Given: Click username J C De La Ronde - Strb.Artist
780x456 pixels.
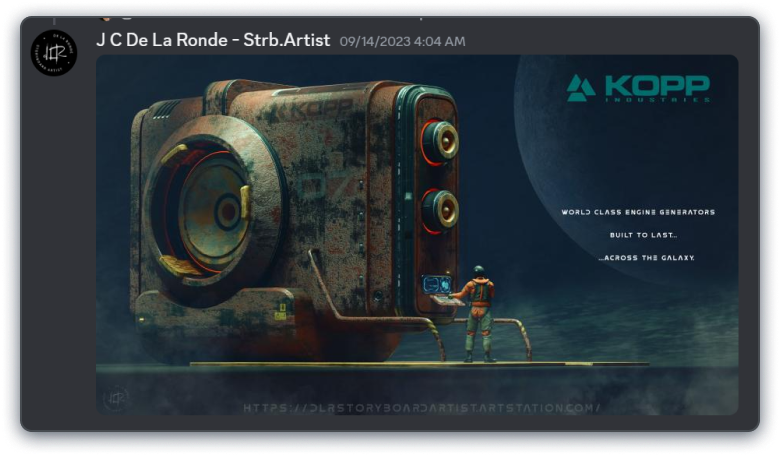Looking at the screenshot, I should (x=213, y=40).
